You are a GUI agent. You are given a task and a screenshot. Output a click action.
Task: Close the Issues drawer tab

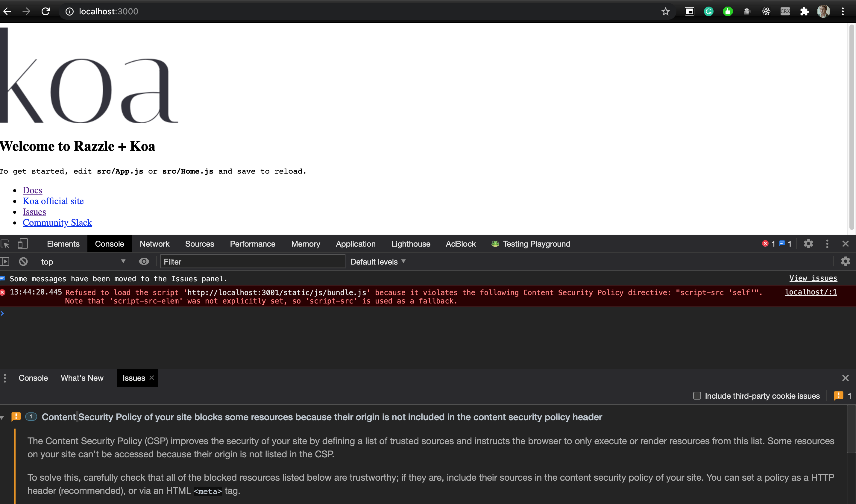[152, 378]
